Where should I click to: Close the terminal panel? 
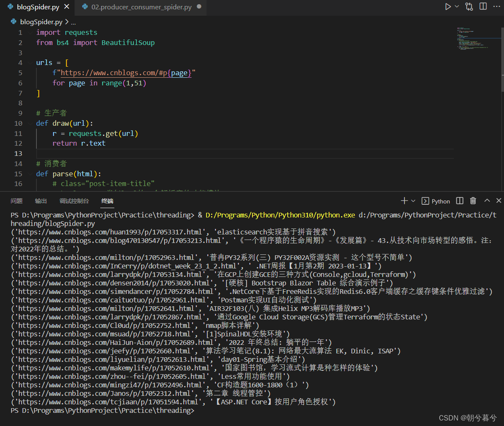(499, 201)
